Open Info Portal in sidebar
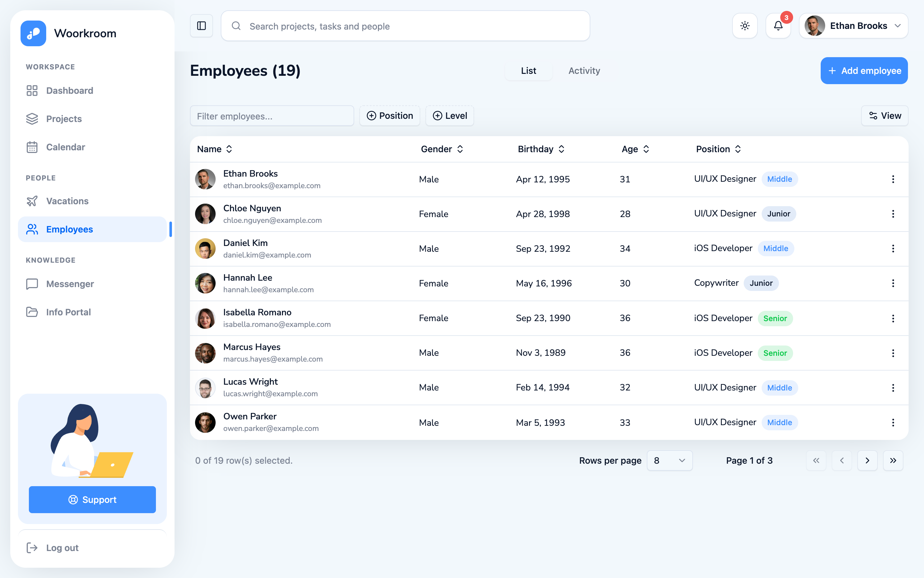924x578 pixels. pos(92,312)
